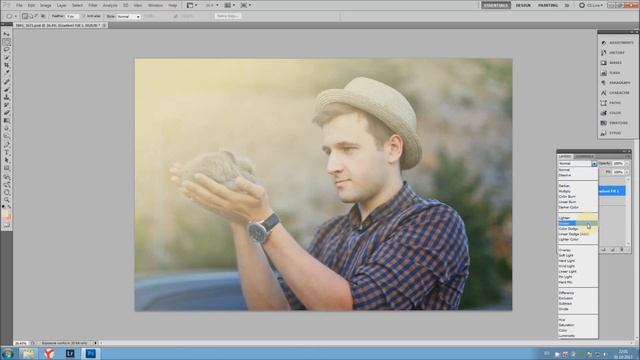Open the Color panel
640x360 pixels.
point(611,113)
